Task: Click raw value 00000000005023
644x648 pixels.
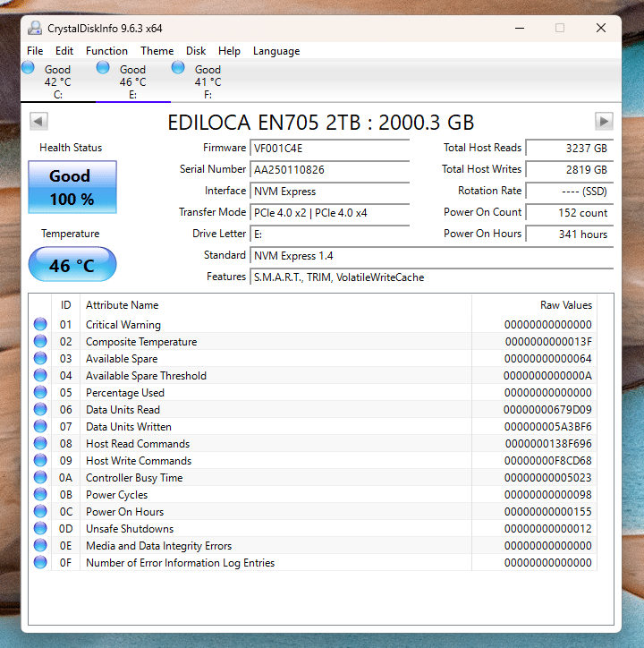Action: point(547,478)
